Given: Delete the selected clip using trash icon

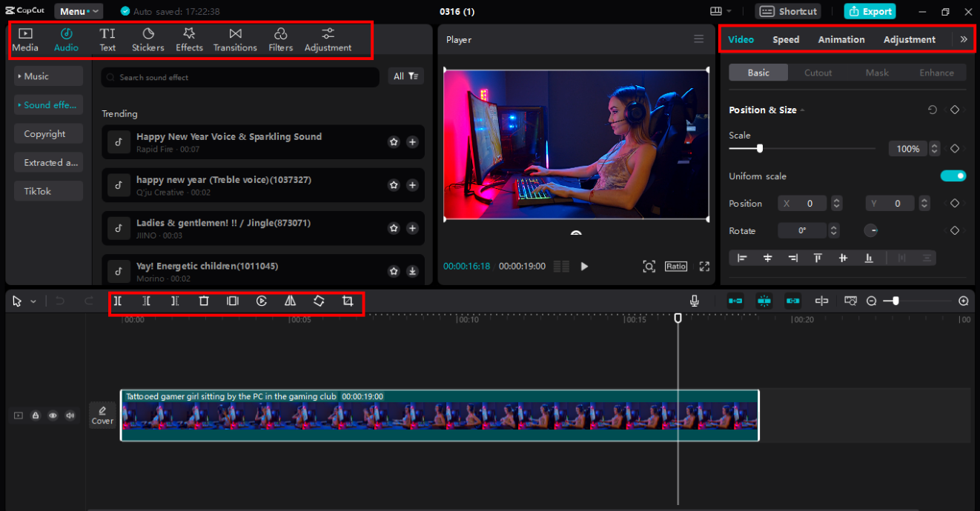Looking at the screenshot, I should [204, 301].
